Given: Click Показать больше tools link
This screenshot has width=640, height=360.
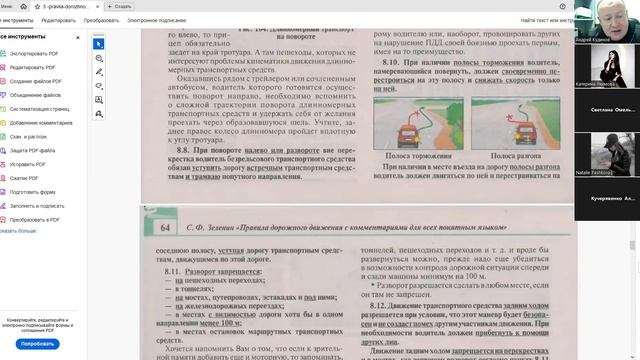Looking at the screenshot, I should point(18,231).
